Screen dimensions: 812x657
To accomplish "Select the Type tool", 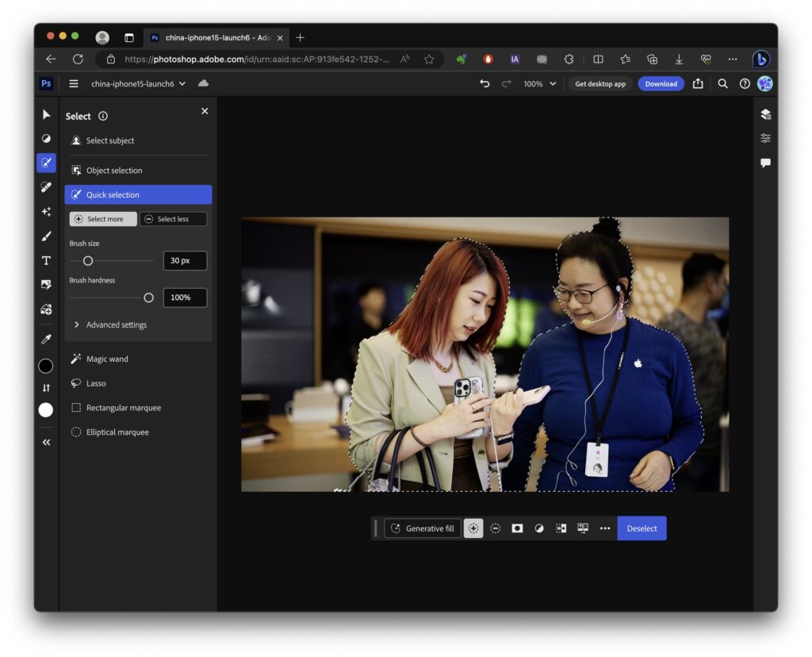I will click(x=46, y=260).
